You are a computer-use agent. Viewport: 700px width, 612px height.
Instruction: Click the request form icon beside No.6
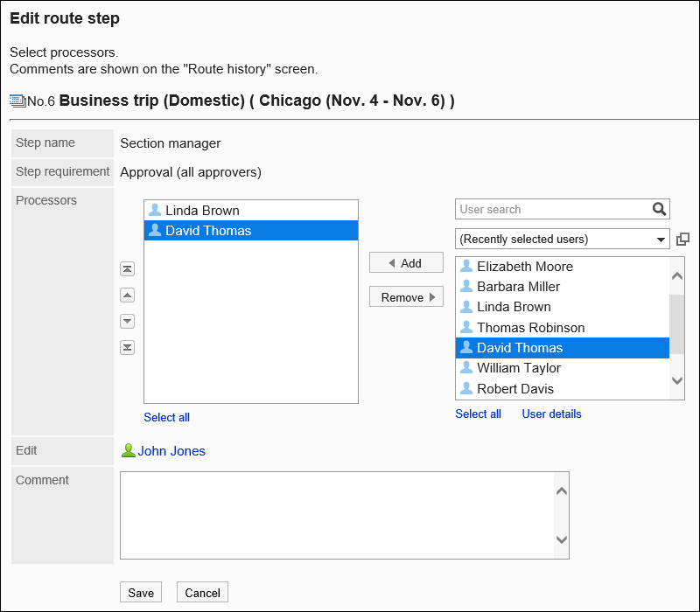[x=17, y=101]
